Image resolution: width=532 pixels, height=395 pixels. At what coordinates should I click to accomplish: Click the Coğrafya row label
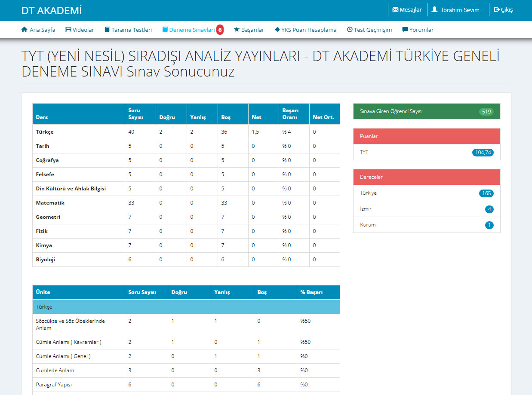coord(47,160)
